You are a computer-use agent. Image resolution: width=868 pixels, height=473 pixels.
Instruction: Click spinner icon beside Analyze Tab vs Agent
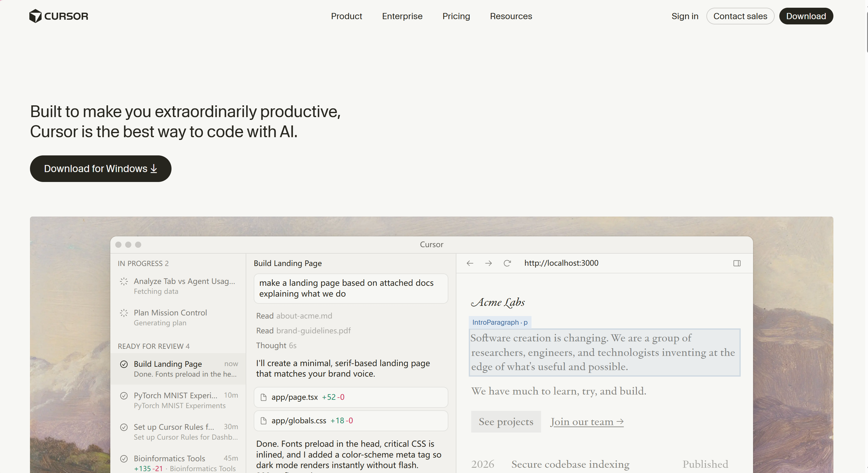[124, 281]
